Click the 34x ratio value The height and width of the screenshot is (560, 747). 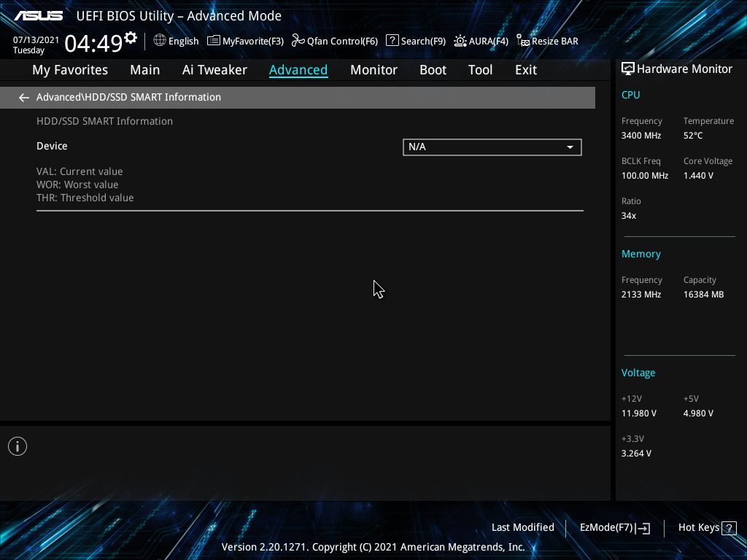pos(629,216)
